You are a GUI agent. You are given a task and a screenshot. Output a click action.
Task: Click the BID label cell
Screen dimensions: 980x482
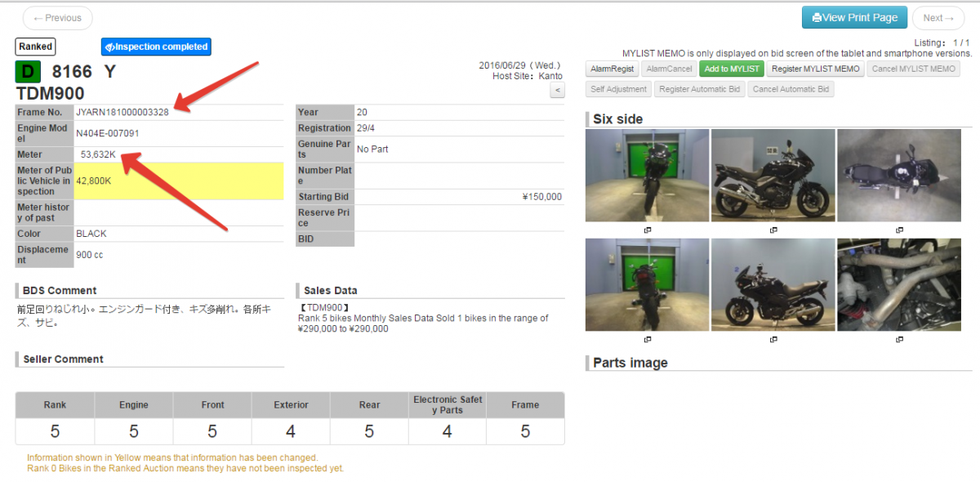325,239
